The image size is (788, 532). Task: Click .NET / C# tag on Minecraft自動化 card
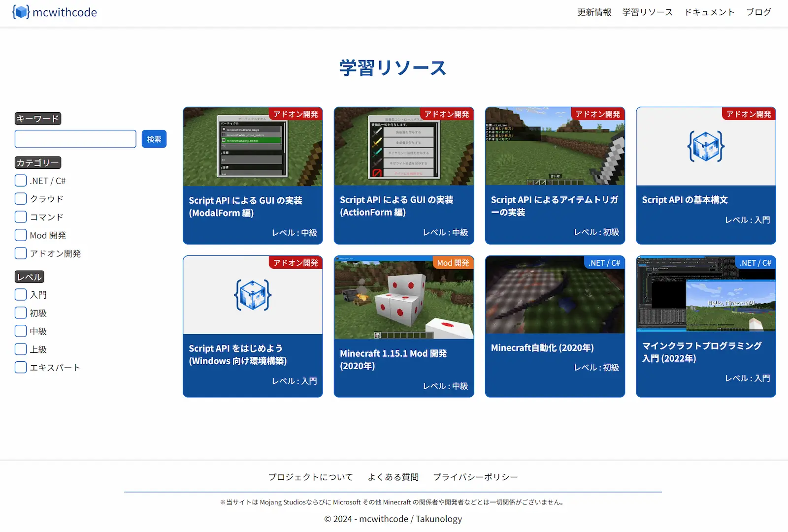(x=604, y=263)
